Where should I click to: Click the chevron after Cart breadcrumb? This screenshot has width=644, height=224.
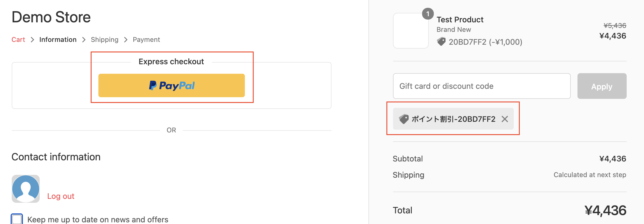(32, 40)
